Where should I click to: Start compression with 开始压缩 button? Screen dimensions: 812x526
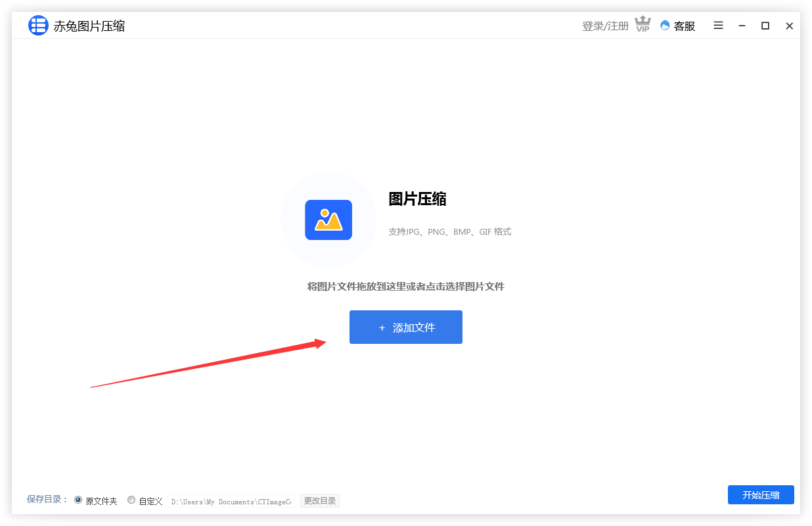point(761,495)
